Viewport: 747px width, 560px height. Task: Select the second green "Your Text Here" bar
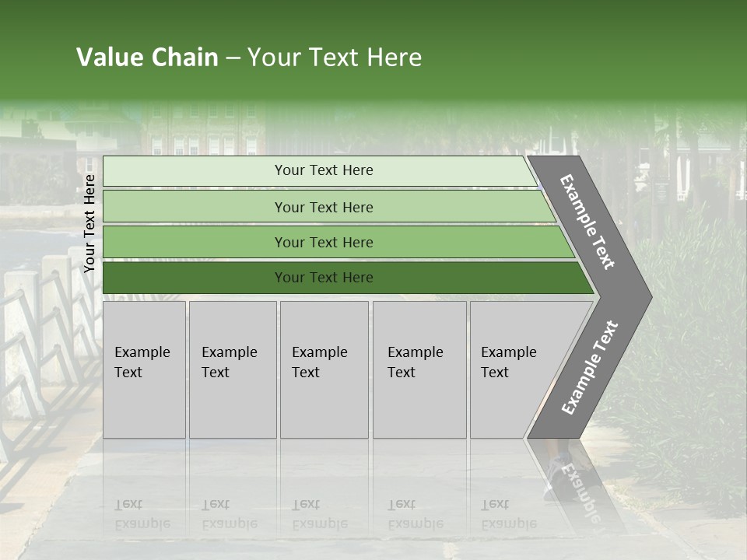tap(323, 207)
